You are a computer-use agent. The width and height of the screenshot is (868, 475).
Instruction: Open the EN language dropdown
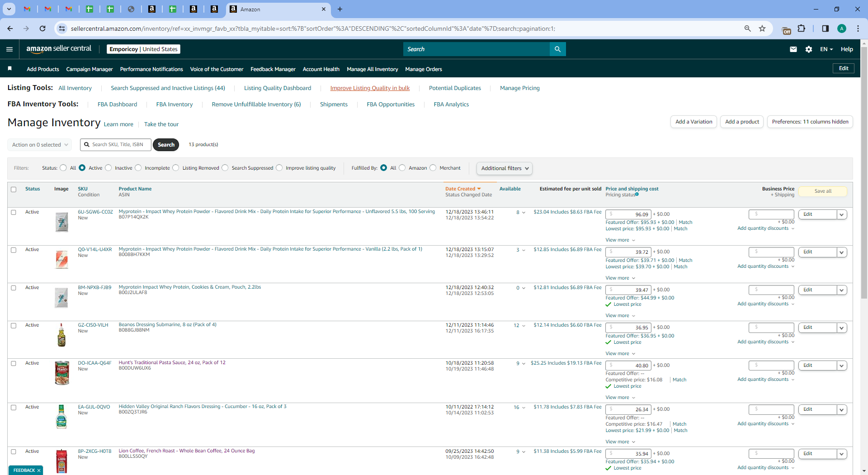(826, 49)
